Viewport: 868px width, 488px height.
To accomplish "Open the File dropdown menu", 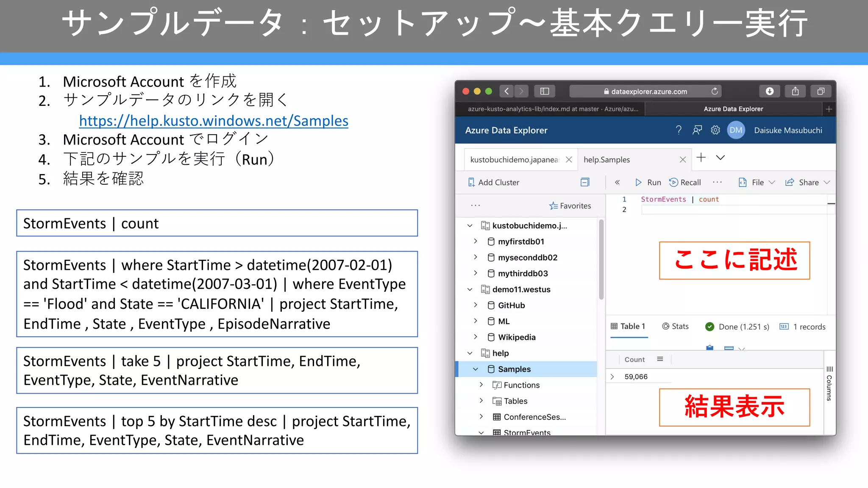I will [757, 183].
